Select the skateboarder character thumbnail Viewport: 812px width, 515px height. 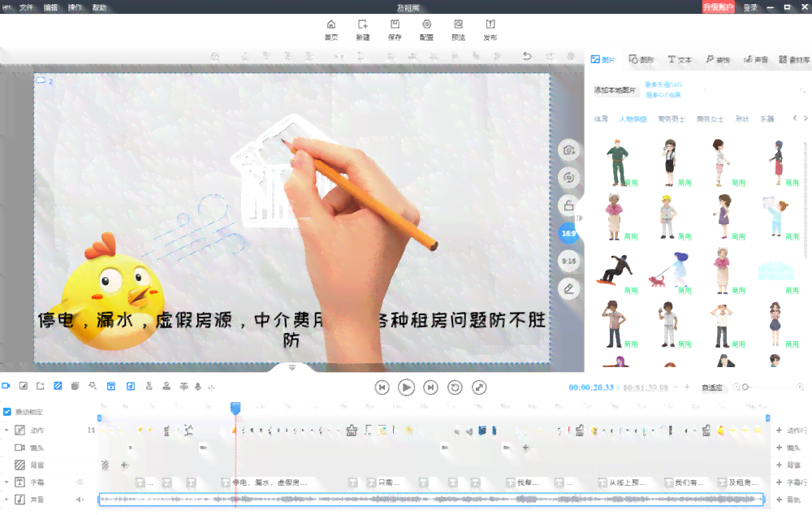(x=614, y=270)
